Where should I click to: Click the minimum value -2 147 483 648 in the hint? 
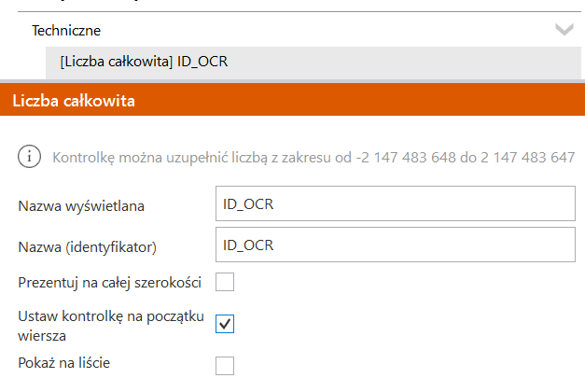point(418,158)
